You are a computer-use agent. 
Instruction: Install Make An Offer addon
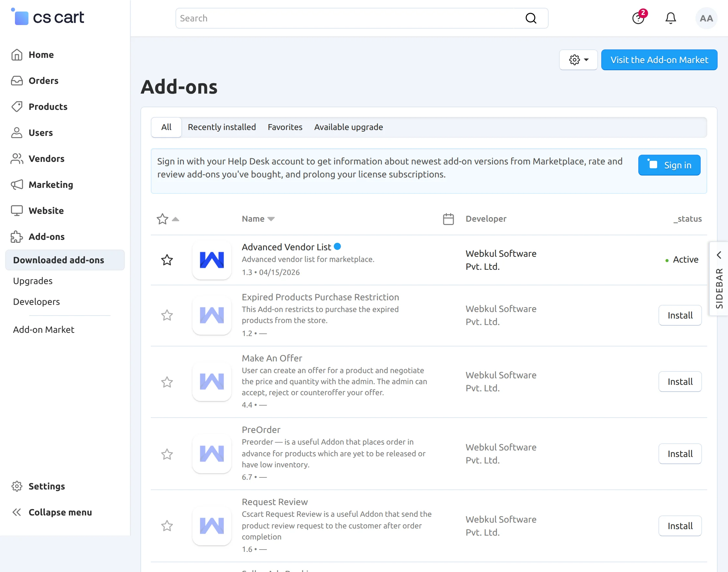point(680,382)
